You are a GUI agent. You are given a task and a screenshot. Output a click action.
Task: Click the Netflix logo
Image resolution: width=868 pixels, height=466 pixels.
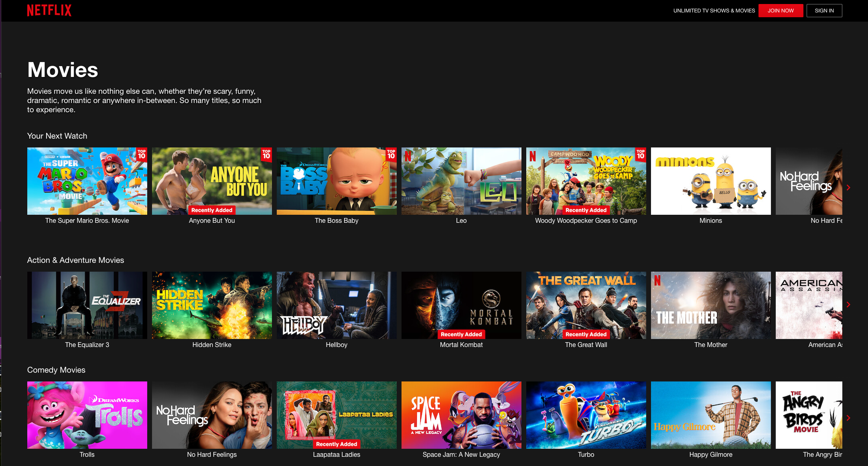pos(49,10)
